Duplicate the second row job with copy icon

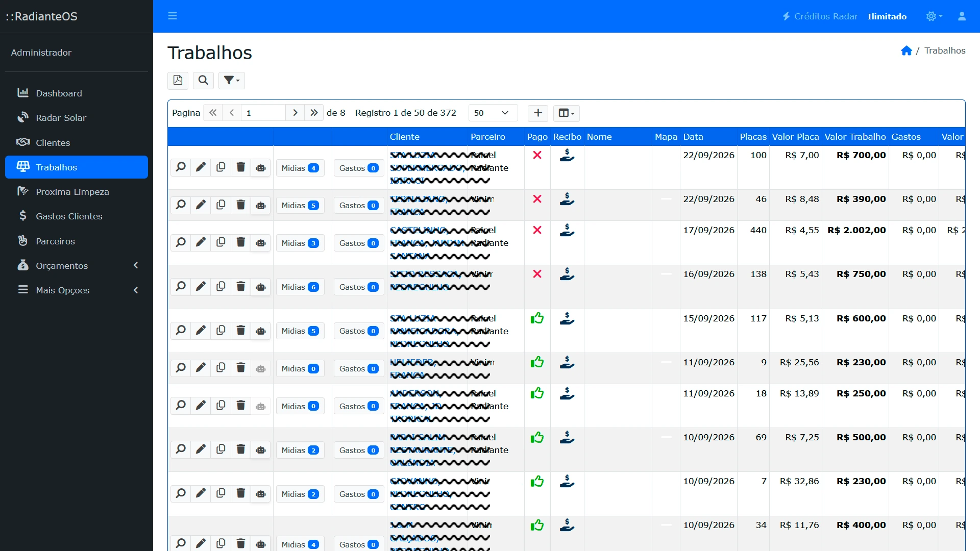pos(220,205)
